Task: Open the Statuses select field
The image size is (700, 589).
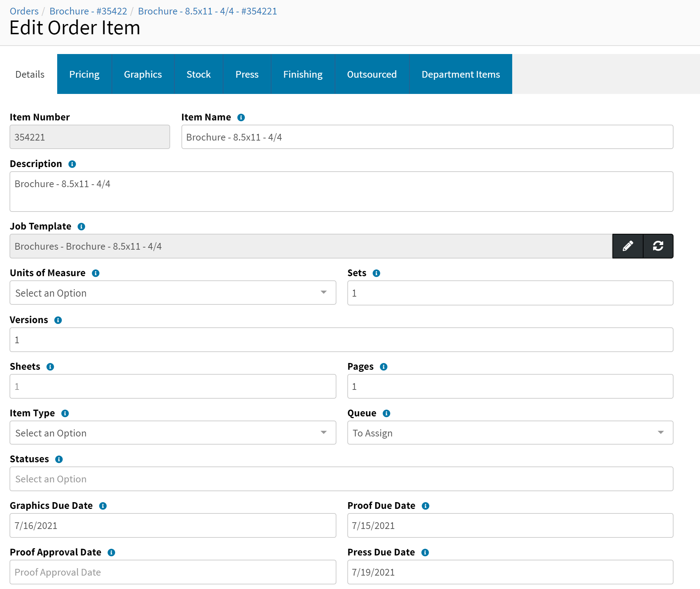Action: tap(341, 479)
